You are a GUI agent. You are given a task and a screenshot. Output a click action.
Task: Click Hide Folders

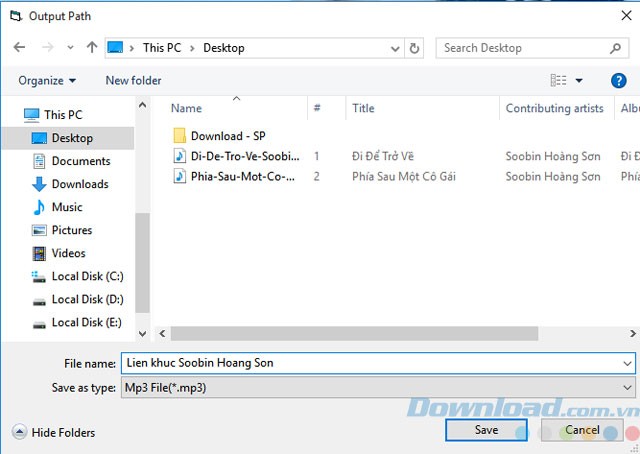pos(53,432)
